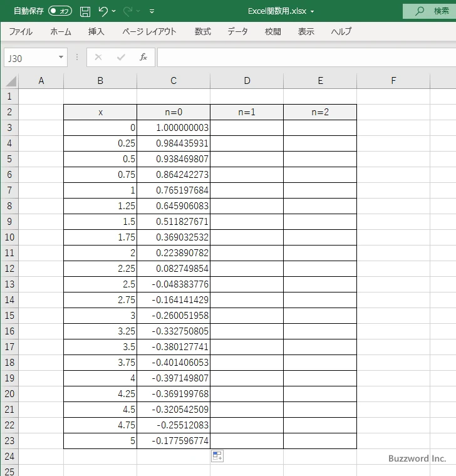Click the Auto Fill Options icon

[217, 456]
